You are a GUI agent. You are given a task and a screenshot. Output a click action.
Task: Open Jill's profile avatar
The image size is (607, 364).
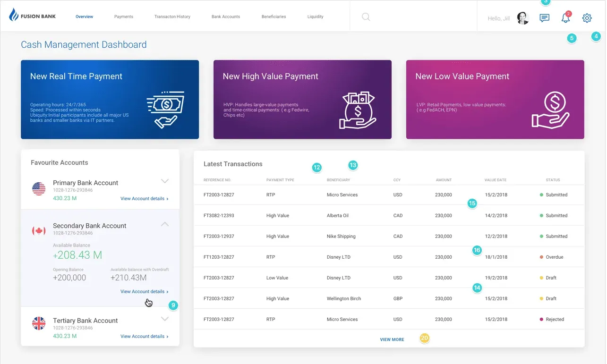(523, 18)
